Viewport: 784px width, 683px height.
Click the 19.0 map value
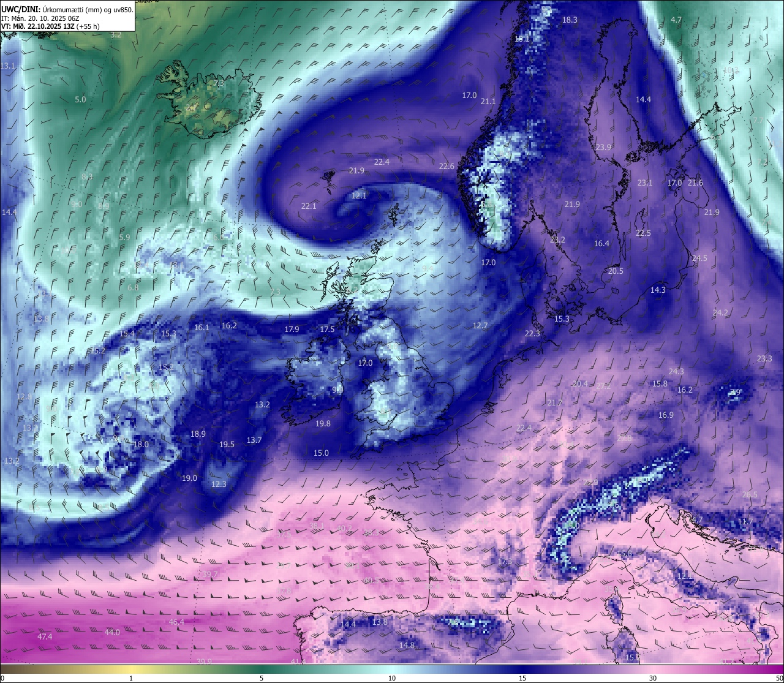coord(189,478)
